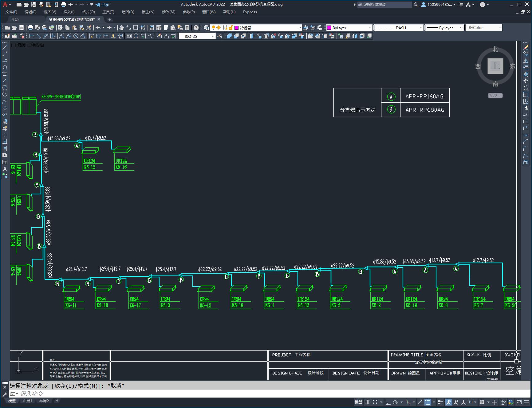Select the Table tool in draw toolbar
Screen dimensions: 532x408
pyautogui.click(x=5, y=162)
